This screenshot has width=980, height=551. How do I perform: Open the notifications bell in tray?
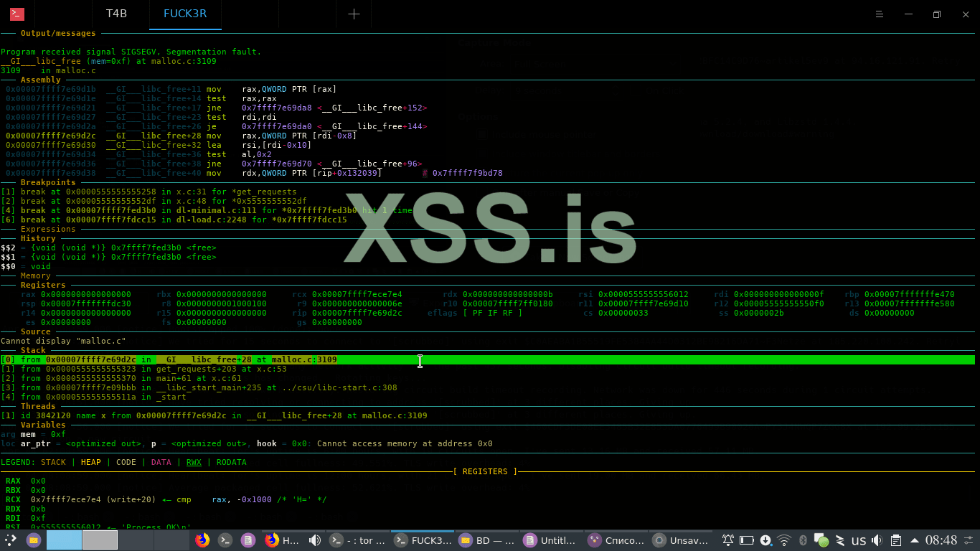click(x=728, y=540)
